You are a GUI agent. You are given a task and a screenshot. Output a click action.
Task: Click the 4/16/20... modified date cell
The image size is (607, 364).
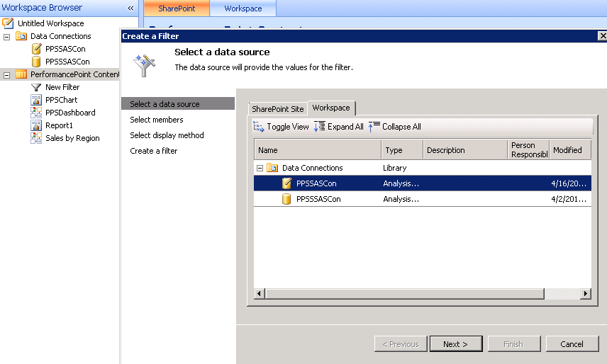(569, 183)
